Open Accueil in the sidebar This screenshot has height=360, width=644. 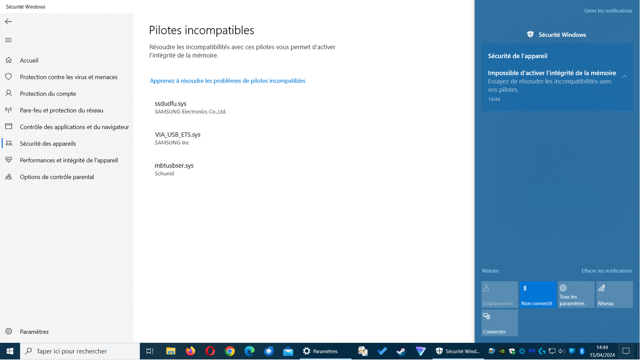pos(66,60)
